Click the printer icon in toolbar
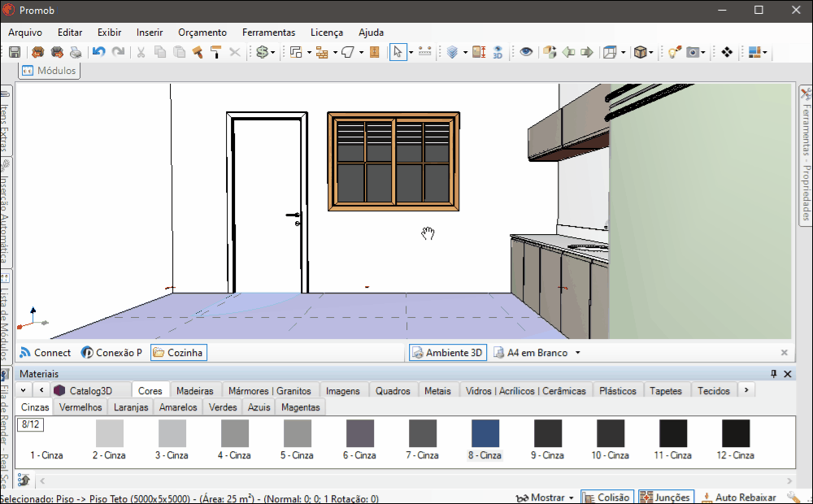813x504 pixels. point(76,52)
